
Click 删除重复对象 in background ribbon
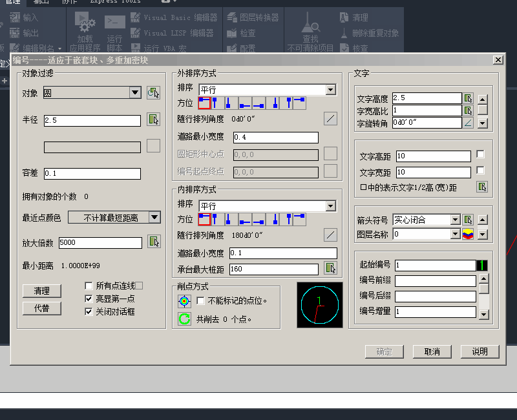[370, 33]
